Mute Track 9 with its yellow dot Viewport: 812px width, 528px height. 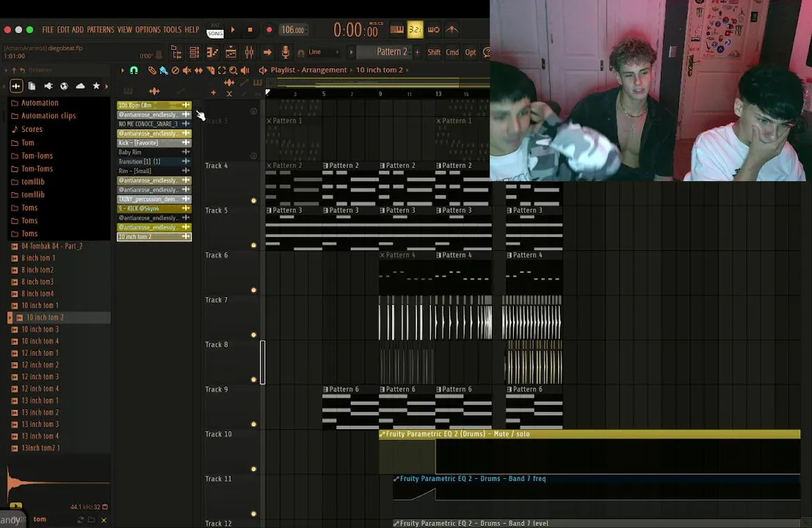point(254,425)
